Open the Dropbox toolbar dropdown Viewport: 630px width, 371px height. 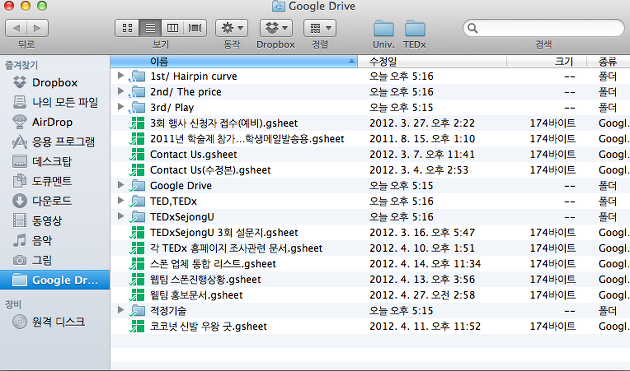276,28
